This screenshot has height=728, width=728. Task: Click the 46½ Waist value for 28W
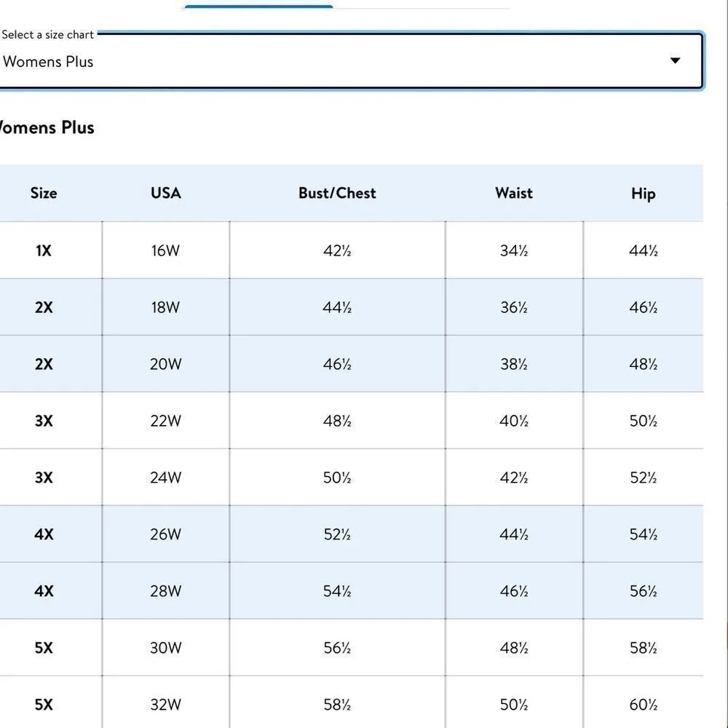click(x=514, y=591)
